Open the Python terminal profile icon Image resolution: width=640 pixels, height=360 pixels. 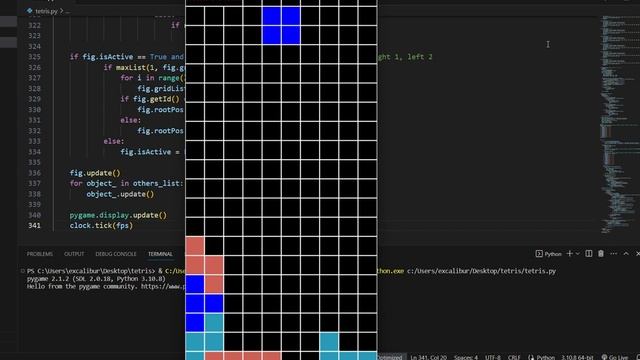coord(539,254)
